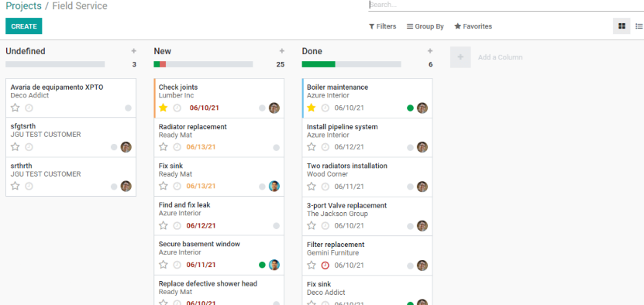Add a task in the Undefined column
644x305 pixels.
pyautogui.click(x=133, y=51)
